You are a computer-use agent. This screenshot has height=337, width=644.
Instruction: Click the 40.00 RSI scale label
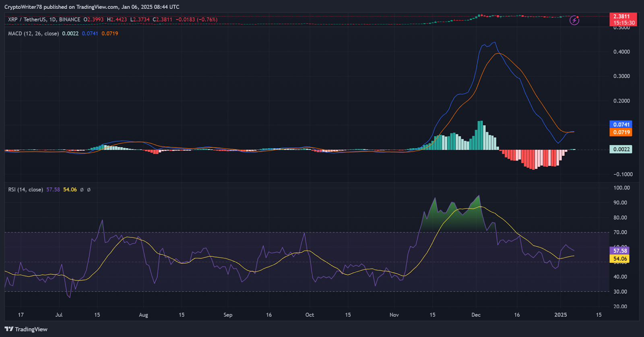pos(620,277)
